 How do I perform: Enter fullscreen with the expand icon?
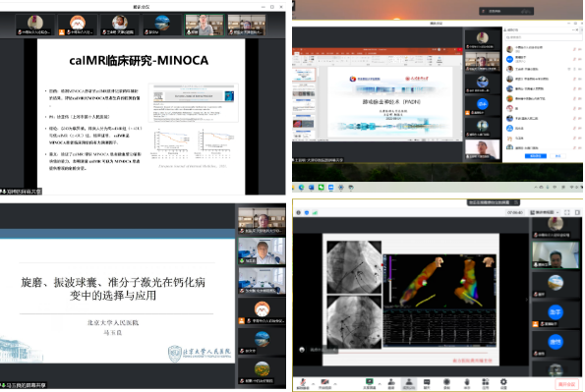coord(567,212)
